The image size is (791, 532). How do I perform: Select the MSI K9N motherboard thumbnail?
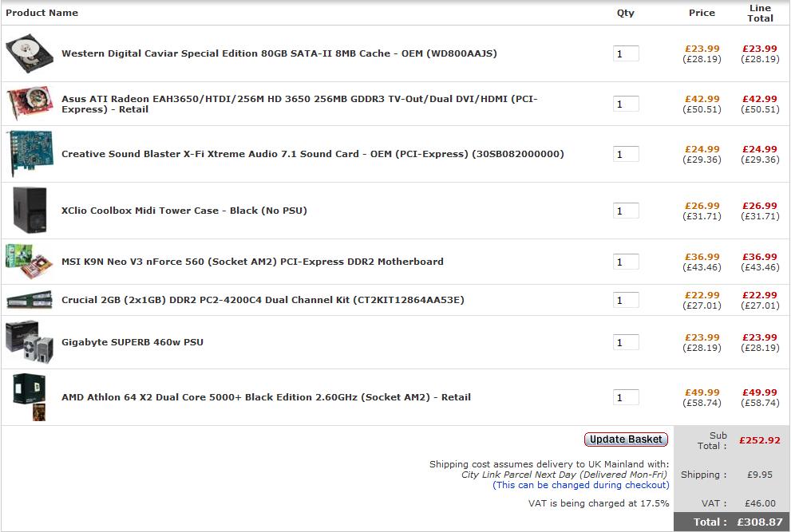[30, 262]
